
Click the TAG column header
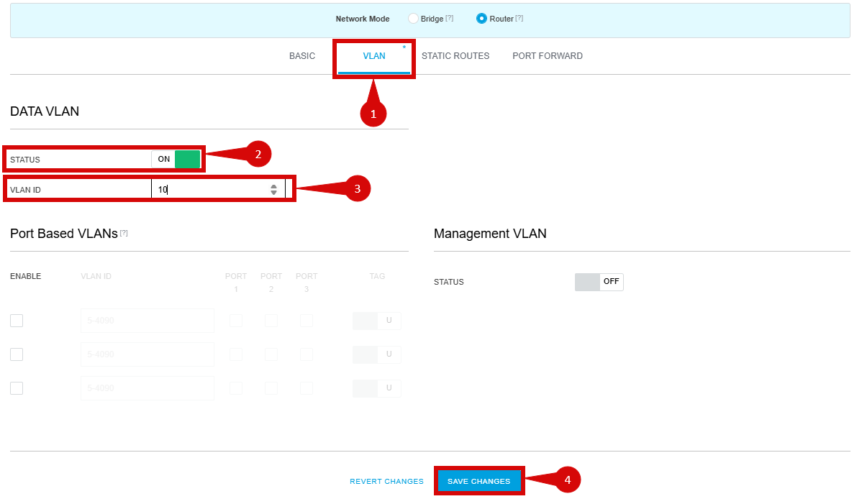[377, 276]
